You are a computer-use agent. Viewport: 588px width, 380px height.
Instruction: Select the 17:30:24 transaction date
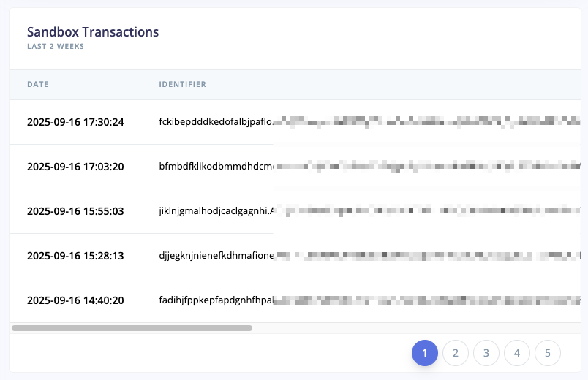pyautogui.click(x=75, y=122)
